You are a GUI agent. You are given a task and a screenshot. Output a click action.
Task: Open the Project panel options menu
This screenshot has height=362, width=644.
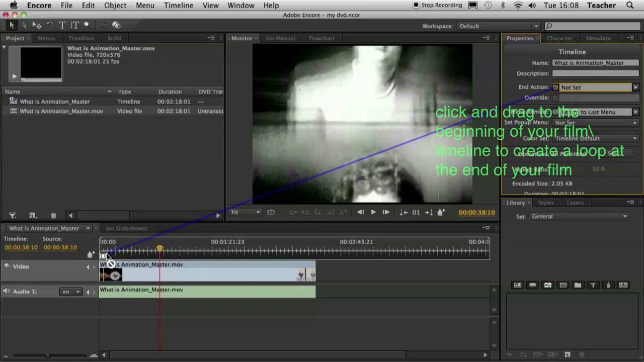(211, 38)
